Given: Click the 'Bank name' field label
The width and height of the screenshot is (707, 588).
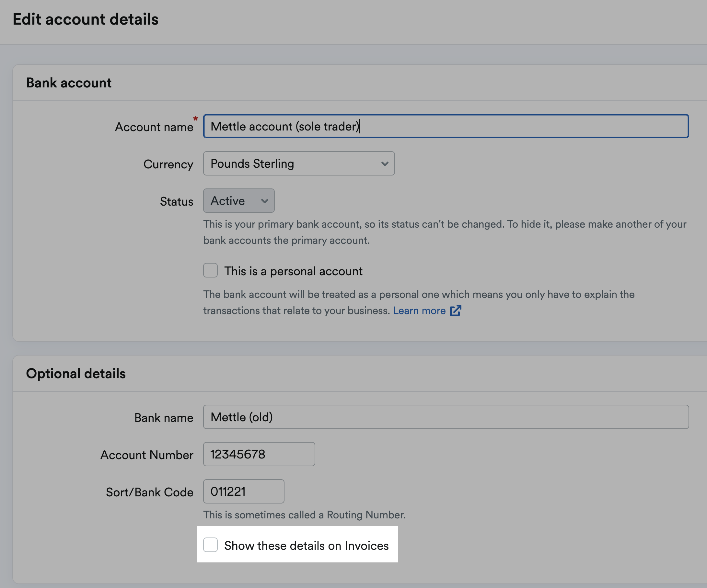Looking at the screenshot, I should click(x=164, y=418).
